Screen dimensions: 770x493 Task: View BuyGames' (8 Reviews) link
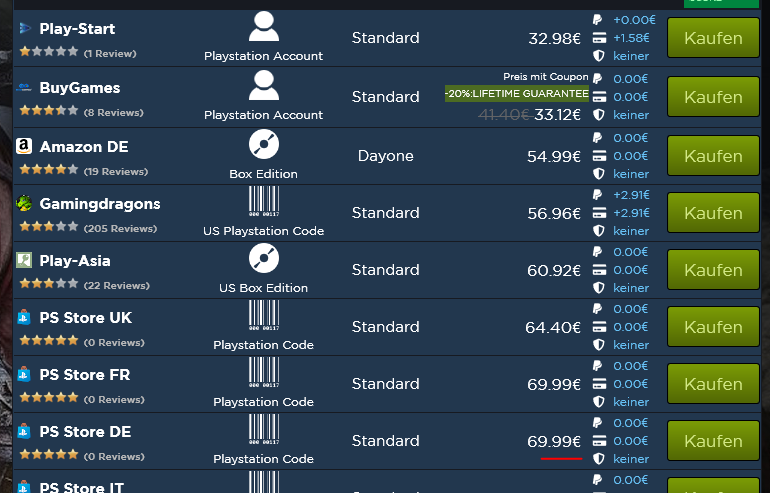113,112
